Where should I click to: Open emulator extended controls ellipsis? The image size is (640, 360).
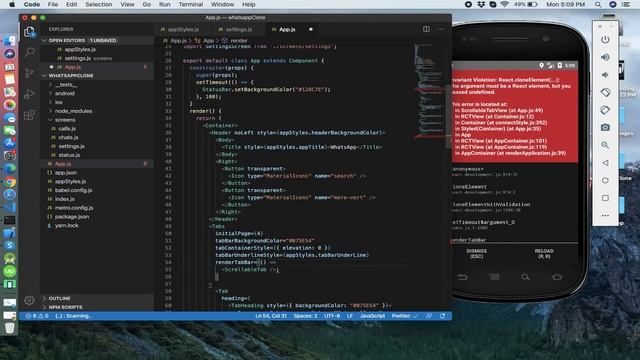(605, 215)
